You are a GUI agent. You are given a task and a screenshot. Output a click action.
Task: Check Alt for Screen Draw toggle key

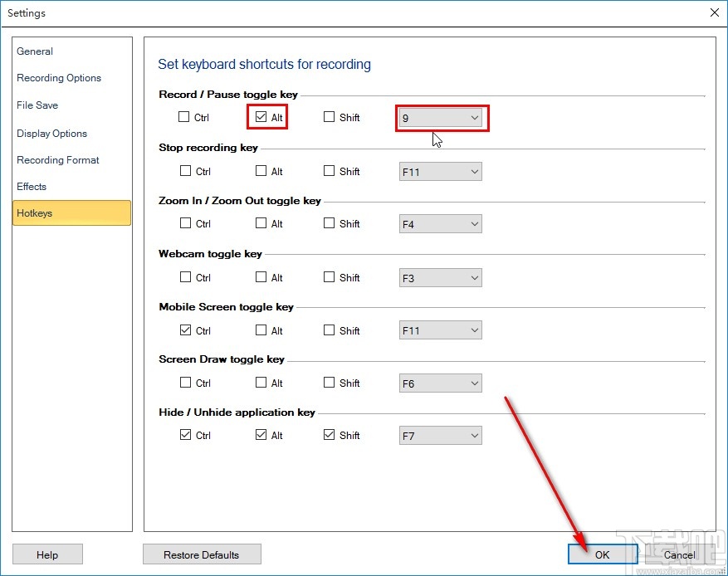tap(261, 383)
